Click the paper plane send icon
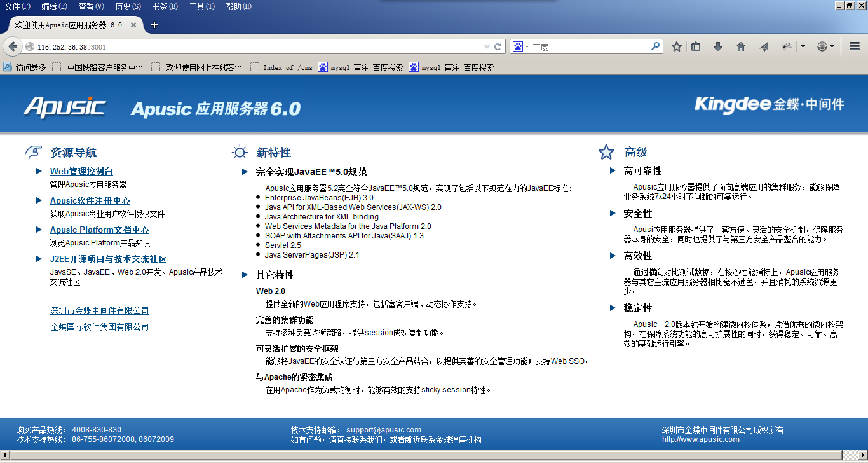Image resolution: width=868 pixels, height=463 pixels. coord(764,46)
